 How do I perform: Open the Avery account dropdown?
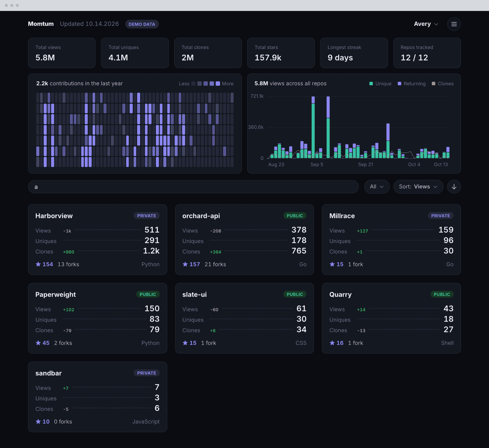point(426,24)
